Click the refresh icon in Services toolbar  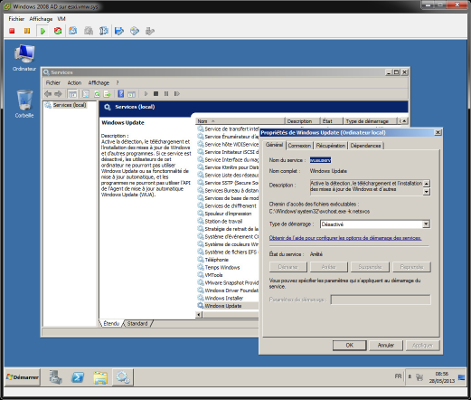tap(97, 94)
